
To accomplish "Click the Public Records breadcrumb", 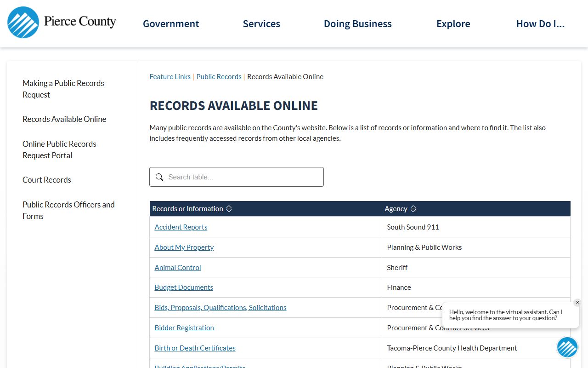I will [219, 77].
